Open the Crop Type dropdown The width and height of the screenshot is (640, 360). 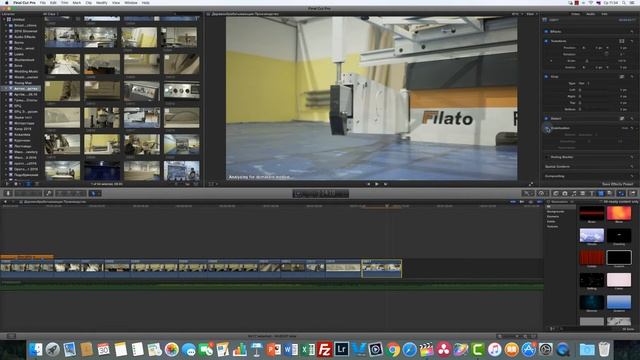(584, 83)
